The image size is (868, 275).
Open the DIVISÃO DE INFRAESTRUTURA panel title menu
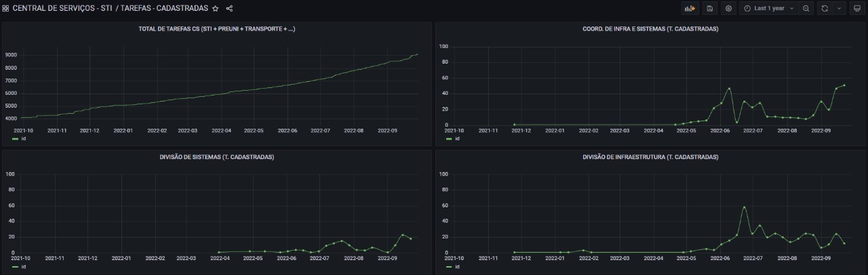tap(650, 157)
